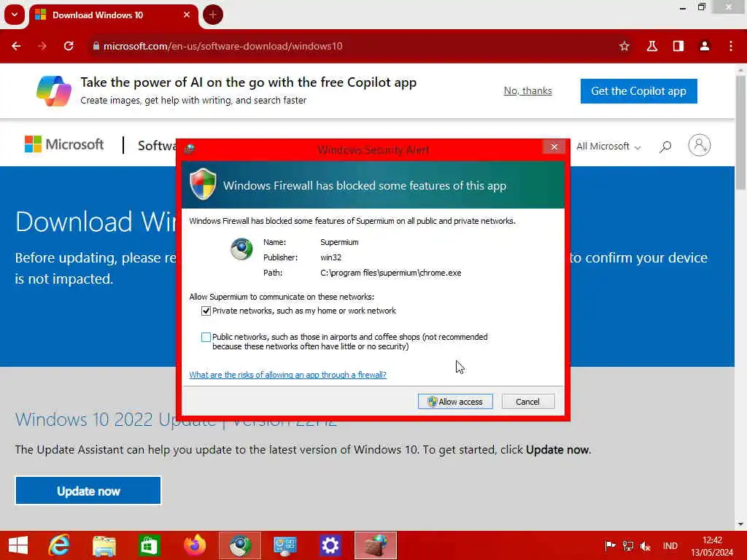The width and height of the screenshot is (747, 560).
Task: Bookmark the page with the star icon
Action: click(x=624, y=46)
